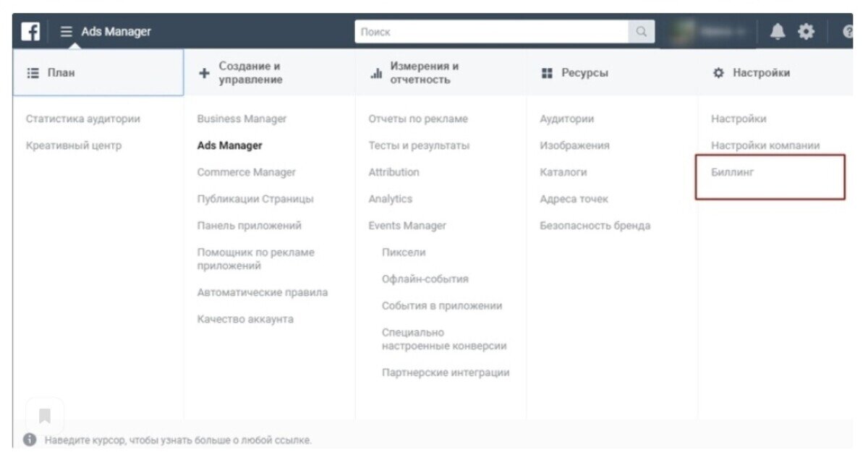Open Attribution link

click(393, 172)
